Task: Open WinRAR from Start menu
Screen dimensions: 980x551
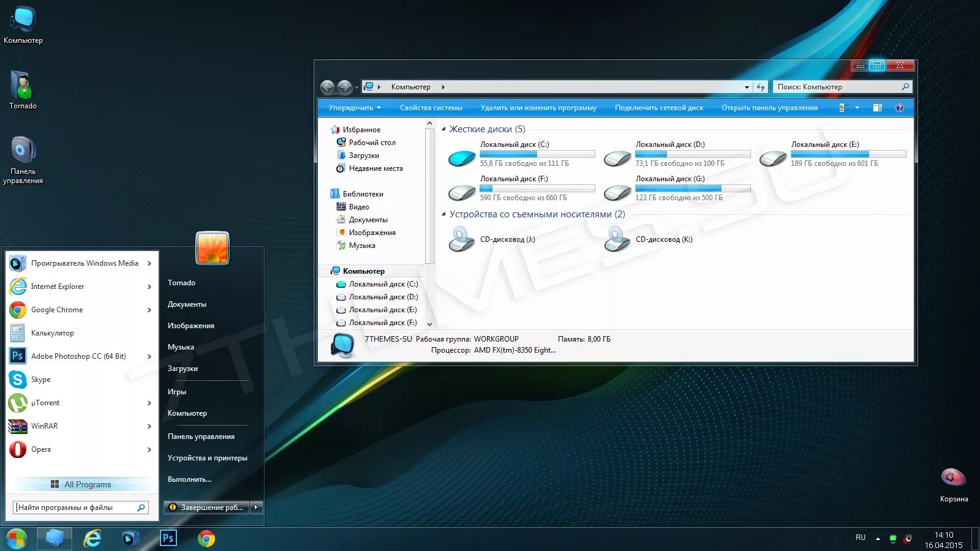Action: pyautogui.click(x=82, y=426)
